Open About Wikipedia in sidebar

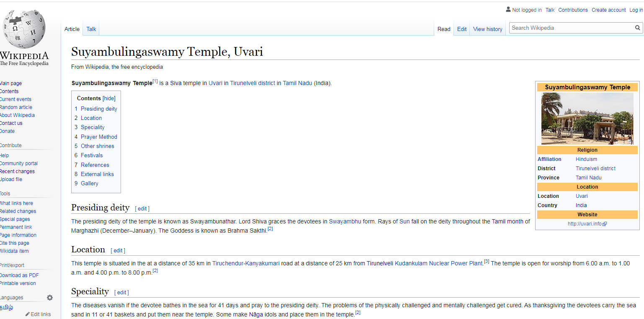[17, 115]
